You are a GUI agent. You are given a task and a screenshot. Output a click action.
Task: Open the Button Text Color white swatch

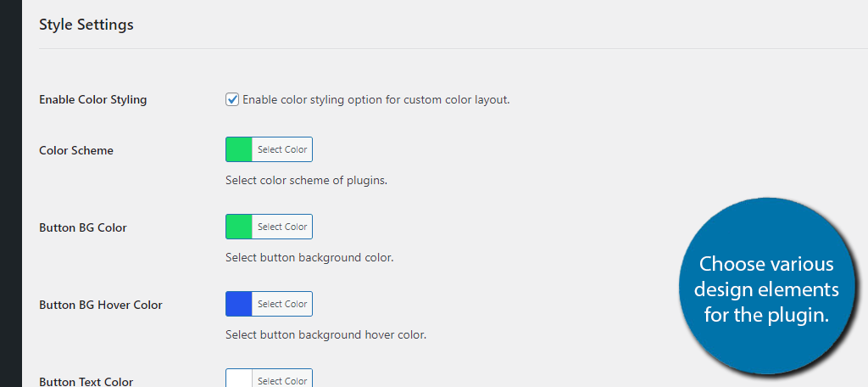click(x=239, y=379)
